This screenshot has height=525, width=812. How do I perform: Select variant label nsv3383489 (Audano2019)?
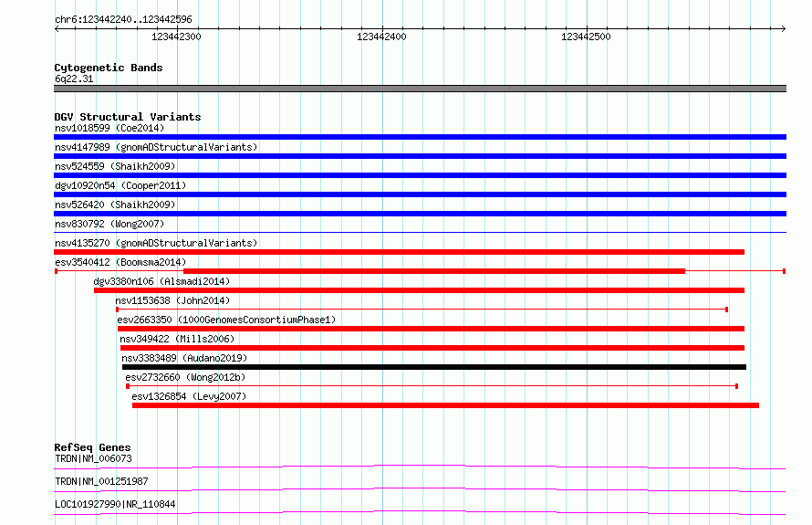(184, 358)
